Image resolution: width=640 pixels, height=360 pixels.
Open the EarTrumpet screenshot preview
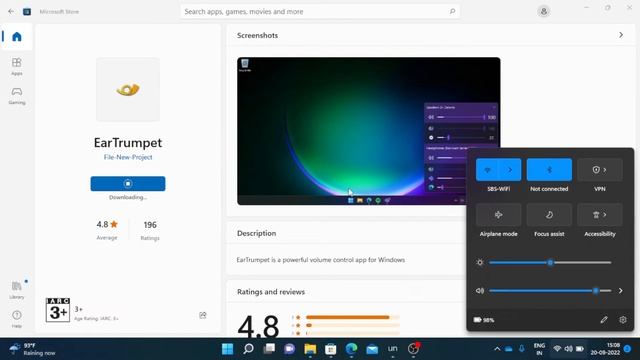coord(369,131)
